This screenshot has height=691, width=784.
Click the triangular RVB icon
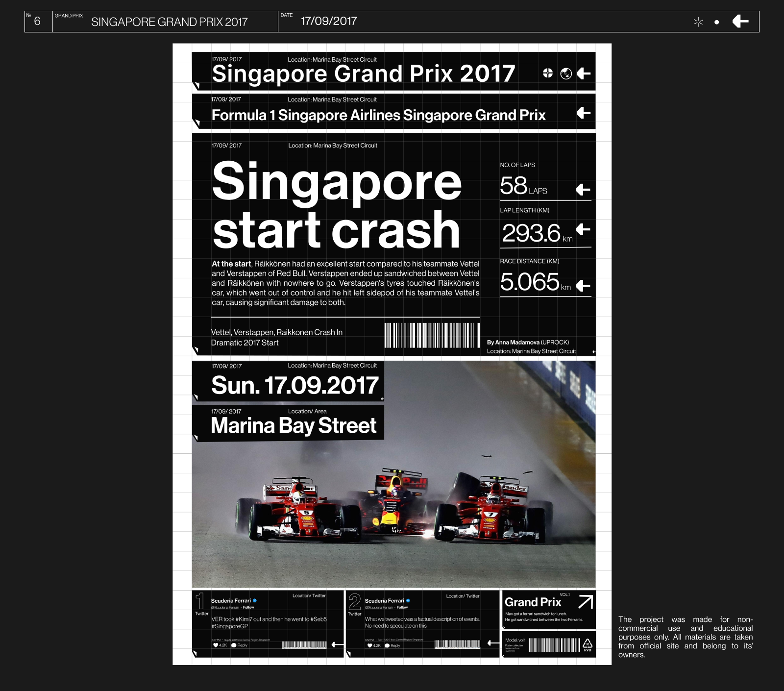(x=587, y=644)
